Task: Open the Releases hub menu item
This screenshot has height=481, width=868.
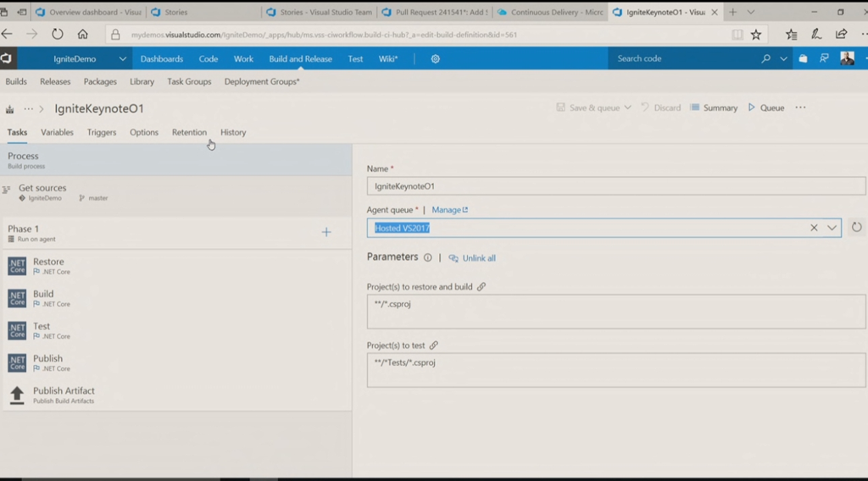Action: point(55,82)
